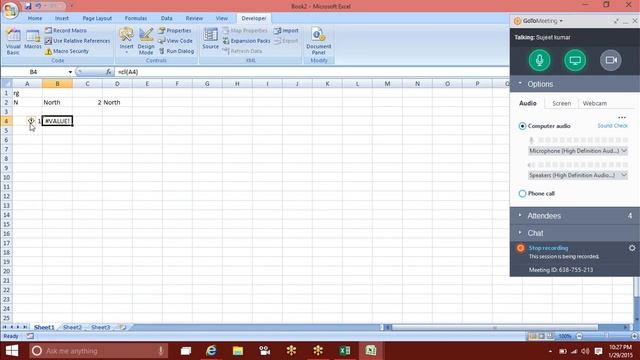Select column B header
The height and width of the screenshot is (360, 640).
(x=57, y=84)
